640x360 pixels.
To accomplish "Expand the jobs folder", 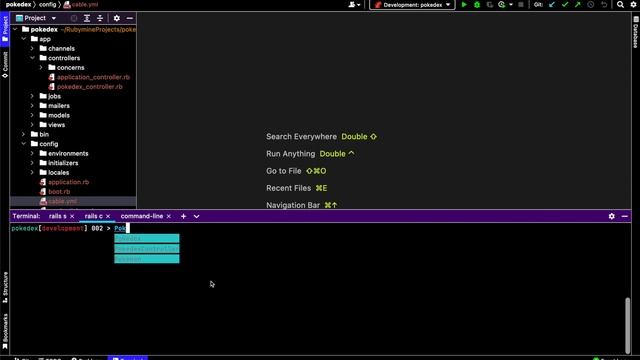I will 32,96.
